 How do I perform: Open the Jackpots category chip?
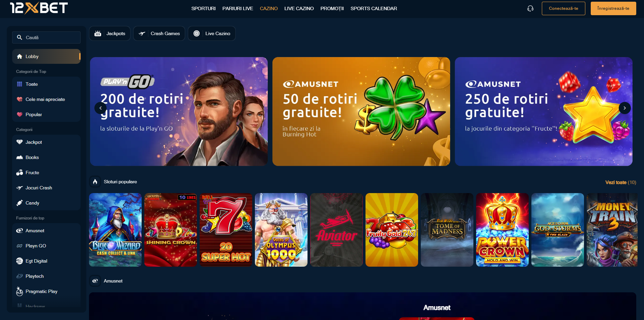[x=110, y=33]
